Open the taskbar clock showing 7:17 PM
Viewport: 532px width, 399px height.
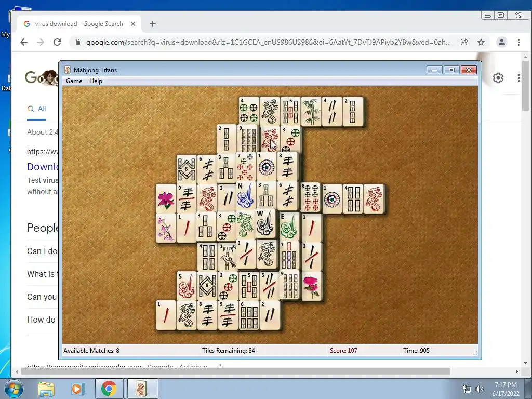pos(506,389)
